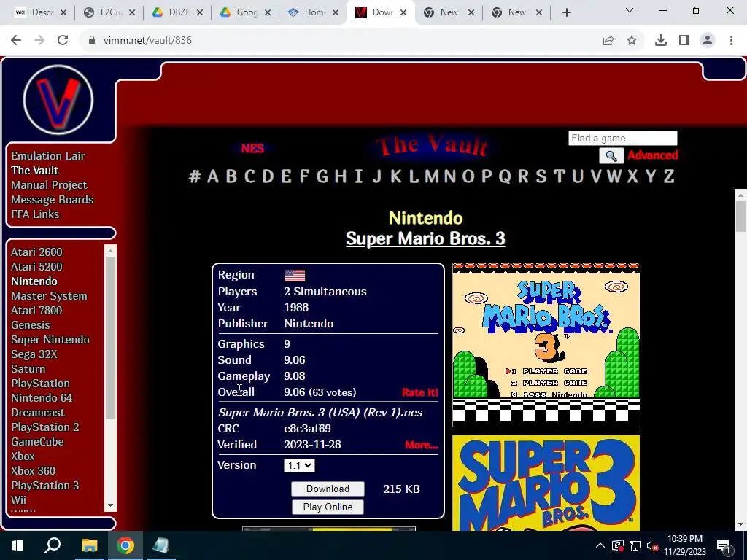Open the share page icon
Viewport: 747px width, 560px height.
pyautogui.click(x=608, y=41)
